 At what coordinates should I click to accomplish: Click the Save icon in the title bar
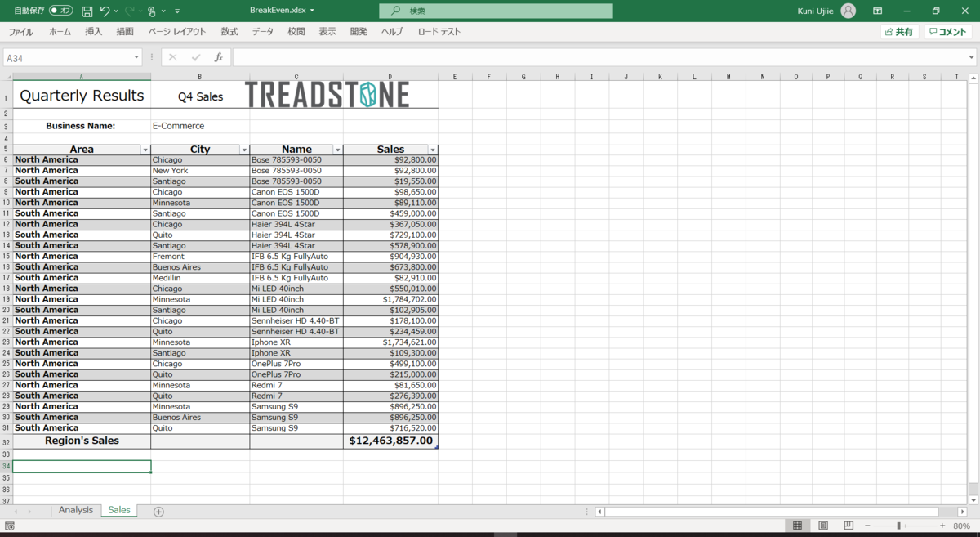pyautogui.click(x=87, y=11)
